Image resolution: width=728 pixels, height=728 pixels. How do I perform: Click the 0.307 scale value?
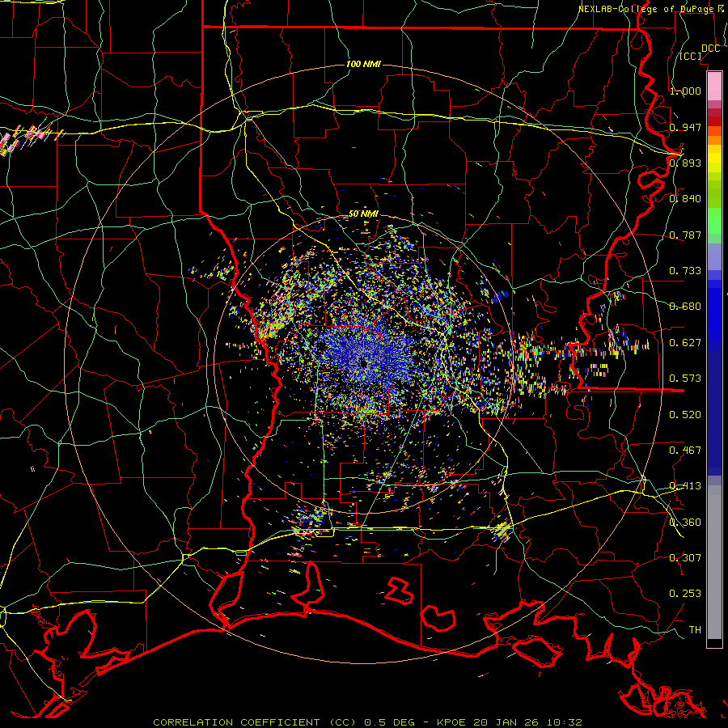coord(685,558)
